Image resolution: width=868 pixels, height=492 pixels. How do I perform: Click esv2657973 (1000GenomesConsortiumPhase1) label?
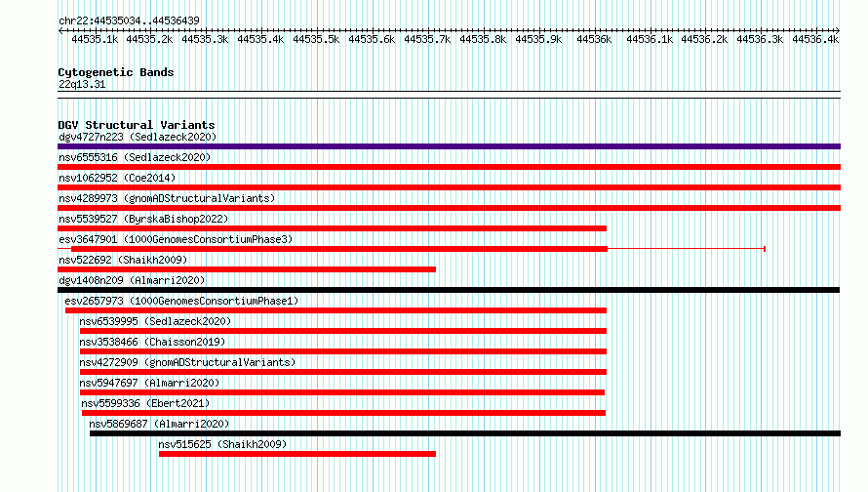(181, 301)
